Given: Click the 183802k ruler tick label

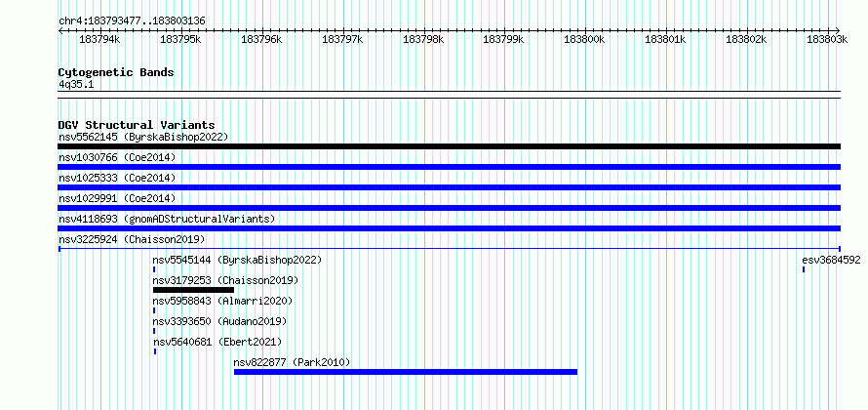Looking at the screenshot, I should click(746, 40).
